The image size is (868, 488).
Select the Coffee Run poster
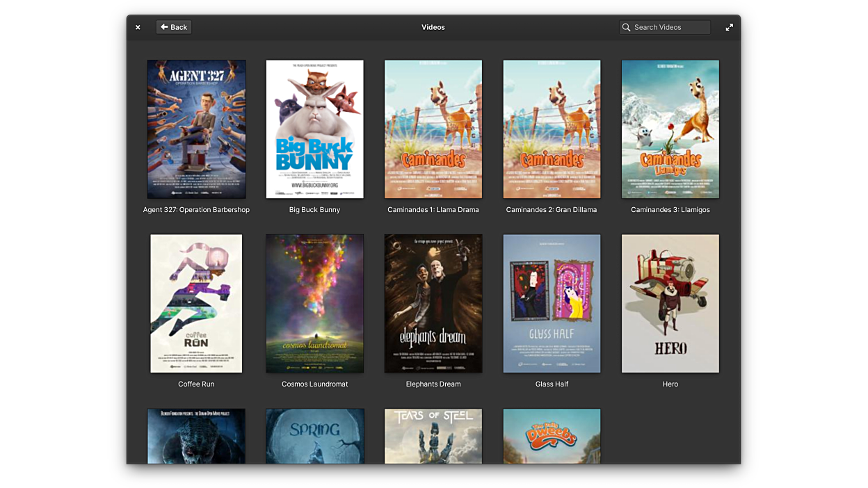[196, 303]
